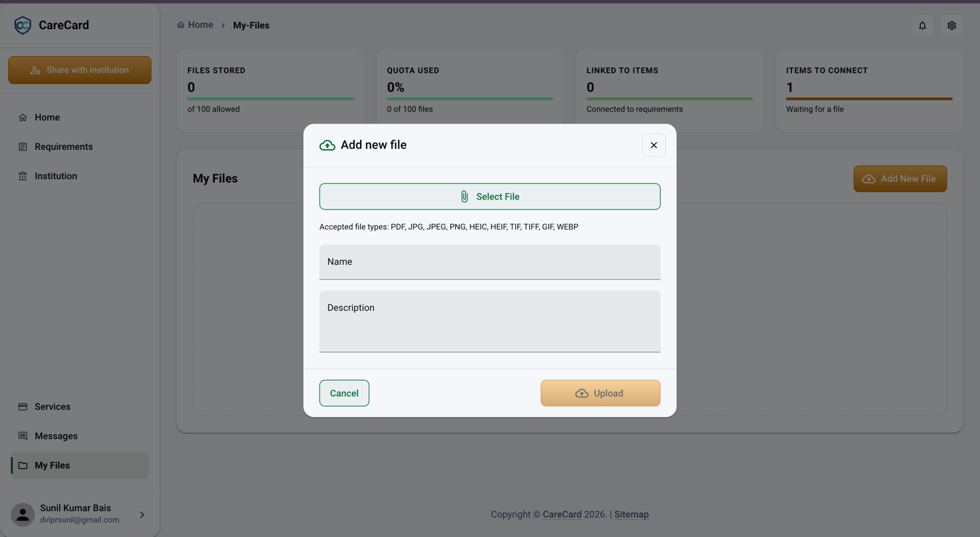Viewport: 980px width, 537px height.
Task: Click the 'of 100 allowed' text
Action: point(213,109)
